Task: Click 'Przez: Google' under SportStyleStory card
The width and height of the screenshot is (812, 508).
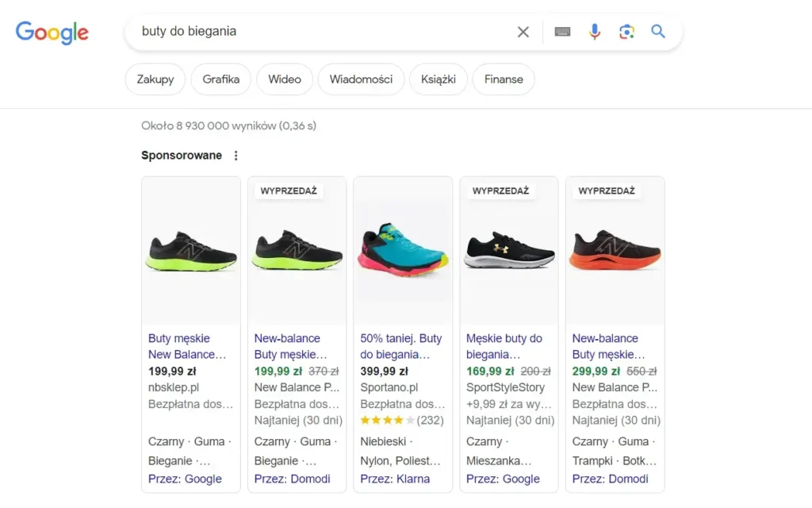Action: click(x=503, y=479)
